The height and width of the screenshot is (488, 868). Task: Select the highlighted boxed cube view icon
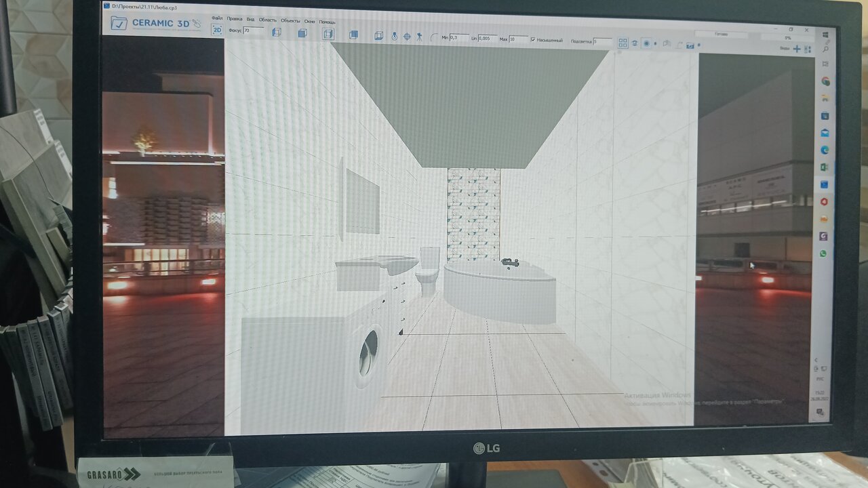tap(328, 34)
